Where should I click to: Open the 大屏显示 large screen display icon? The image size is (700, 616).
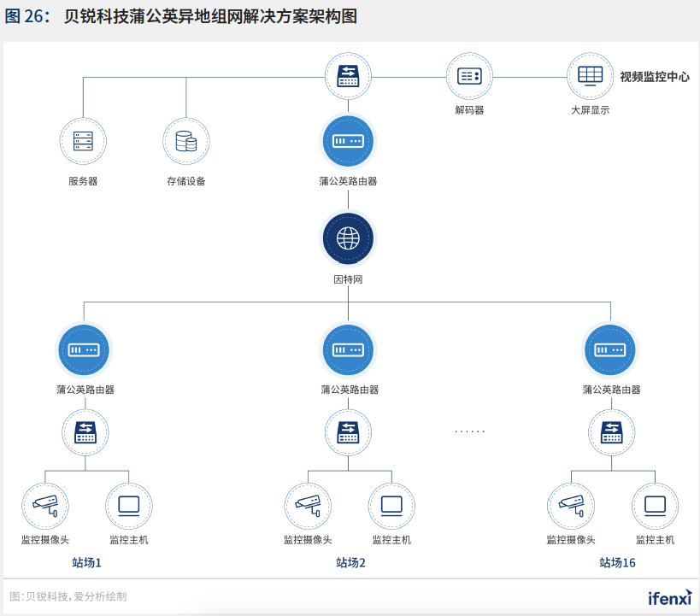coord(588,75)
